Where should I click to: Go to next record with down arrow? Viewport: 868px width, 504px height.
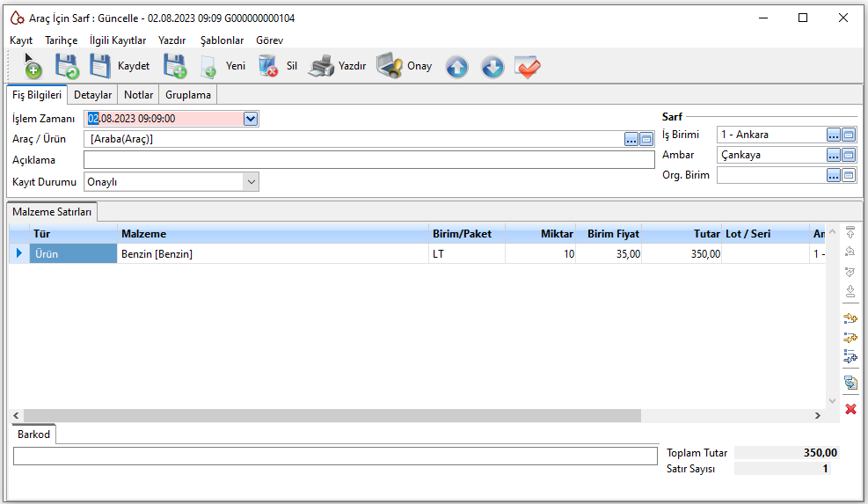click(492, 67)
